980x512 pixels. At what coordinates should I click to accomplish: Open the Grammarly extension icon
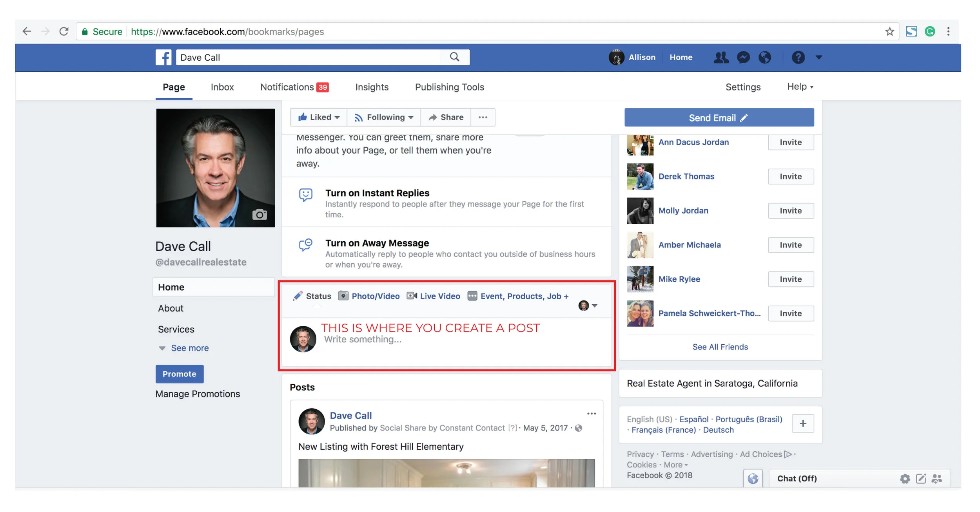tap(930, 31)
